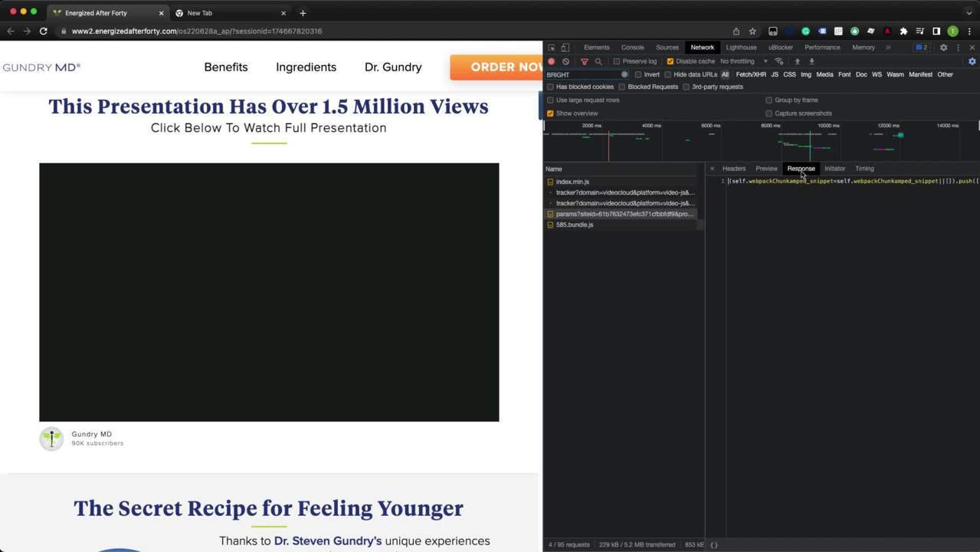The image size is (980, 552).
Task: Tick the Invert filter checkbox
Action: tap(638, 74)
